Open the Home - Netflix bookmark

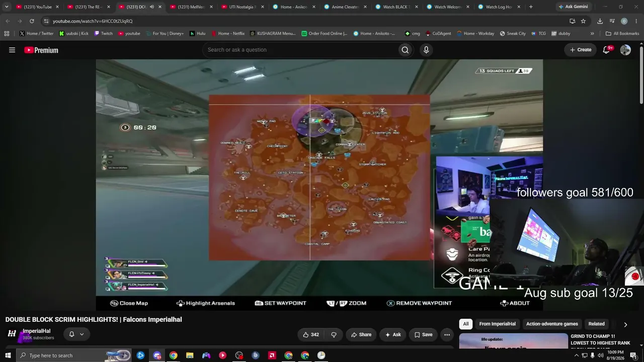tap(227, 34)
